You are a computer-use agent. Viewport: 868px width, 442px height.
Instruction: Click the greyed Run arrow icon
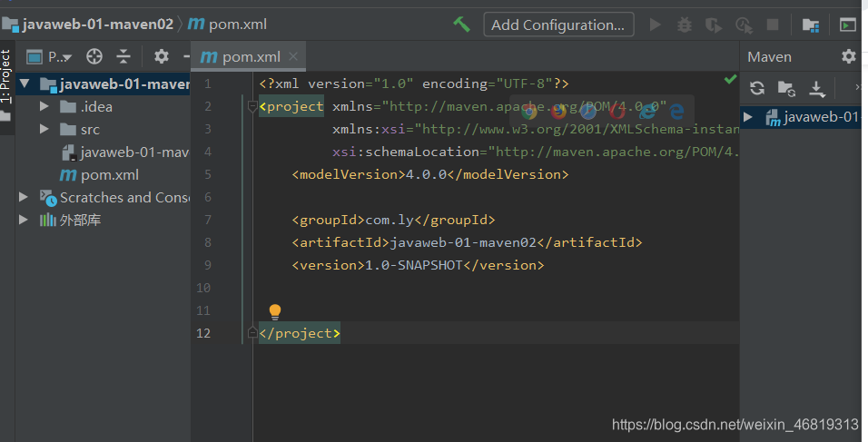pyautogui.click(x=655, y=25)
